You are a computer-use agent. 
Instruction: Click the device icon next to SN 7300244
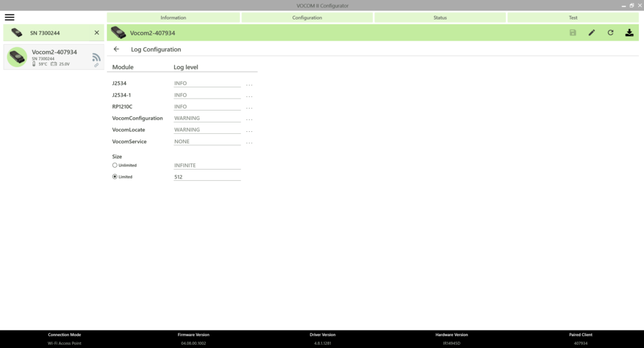point(17,33)
